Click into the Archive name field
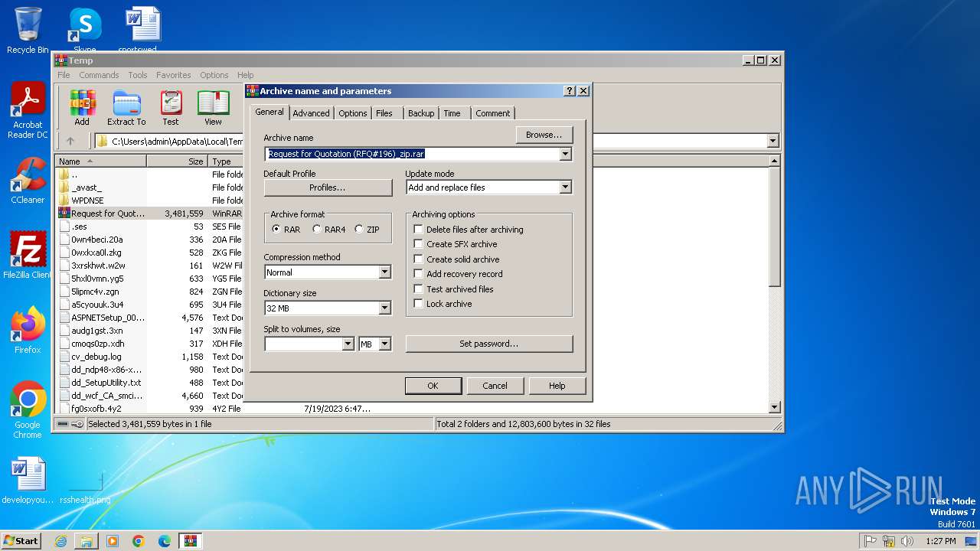 click(412, 154)
